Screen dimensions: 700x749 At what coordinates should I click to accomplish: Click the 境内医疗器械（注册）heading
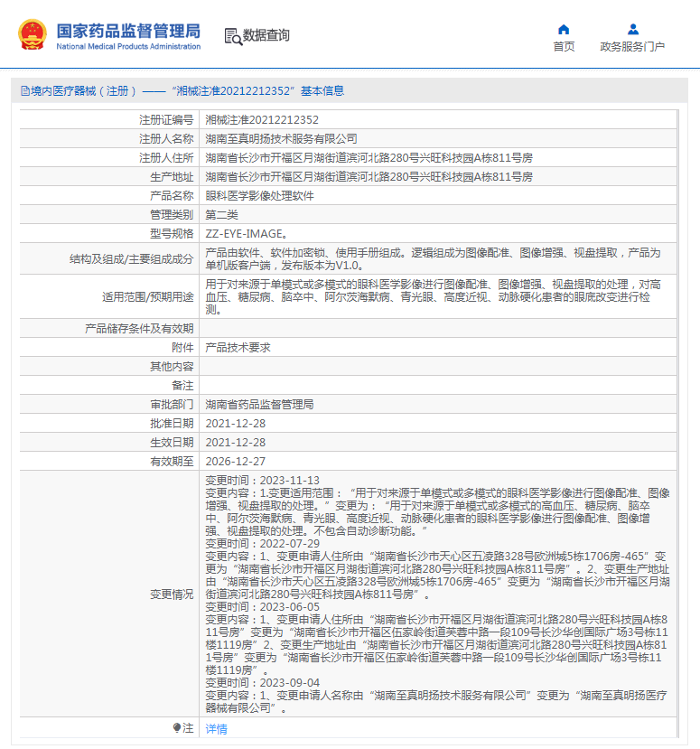[84, 90]
